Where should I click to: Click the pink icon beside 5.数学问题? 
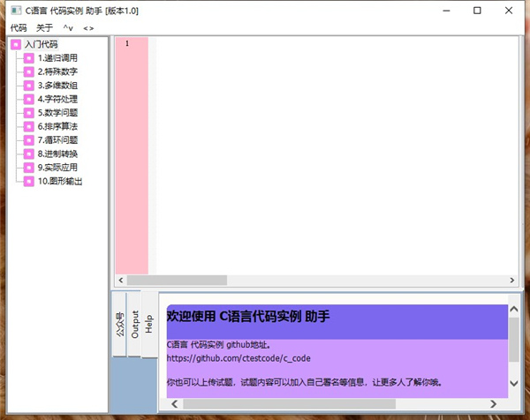29,113
